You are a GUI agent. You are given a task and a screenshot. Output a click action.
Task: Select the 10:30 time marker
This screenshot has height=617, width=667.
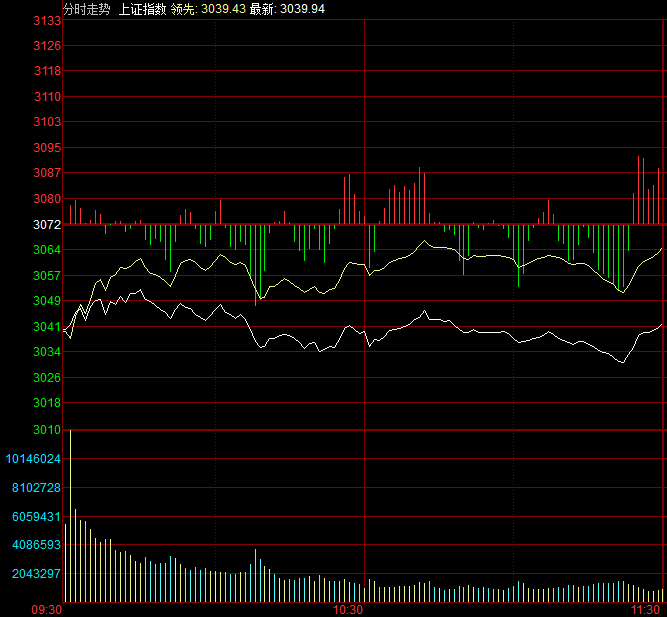point(347,609)
